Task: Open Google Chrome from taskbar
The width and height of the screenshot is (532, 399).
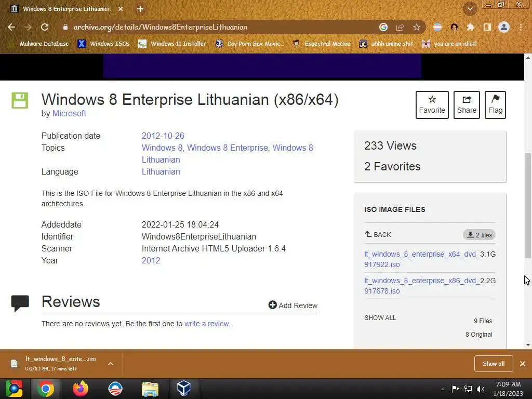Action: [x=46, y=389]
